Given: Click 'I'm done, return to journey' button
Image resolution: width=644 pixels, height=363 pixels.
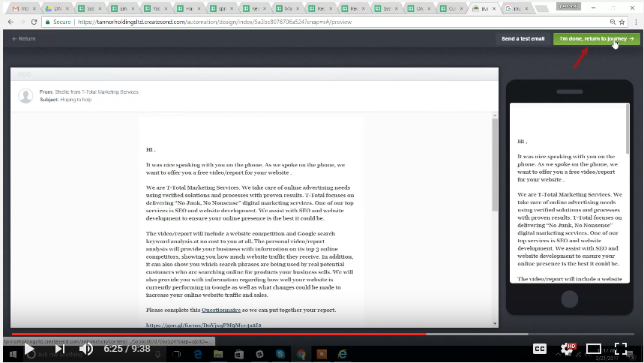Looking at the screenshot, I should 596,38.
